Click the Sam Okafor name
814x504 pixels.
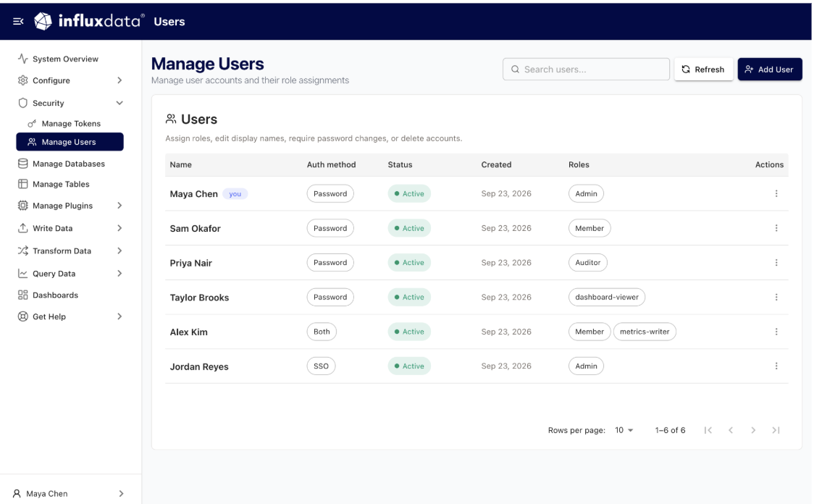click(196, 228)
